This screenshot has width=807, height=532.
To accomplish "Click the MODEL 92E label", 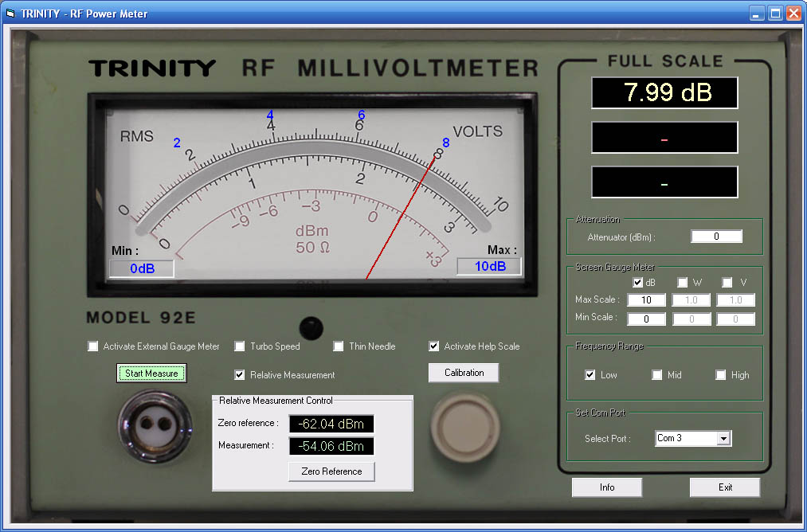I will pos(141,318).
